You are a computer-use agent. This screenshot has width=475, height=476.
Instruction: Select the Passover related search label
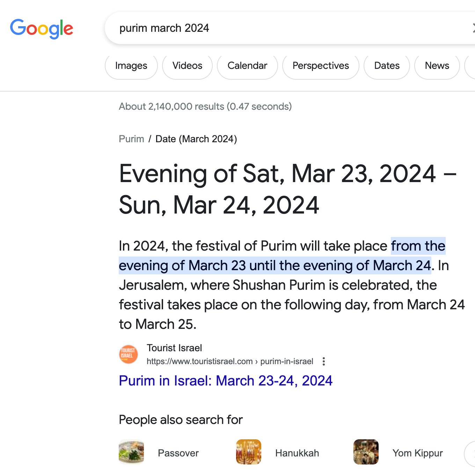click(178, 453)
